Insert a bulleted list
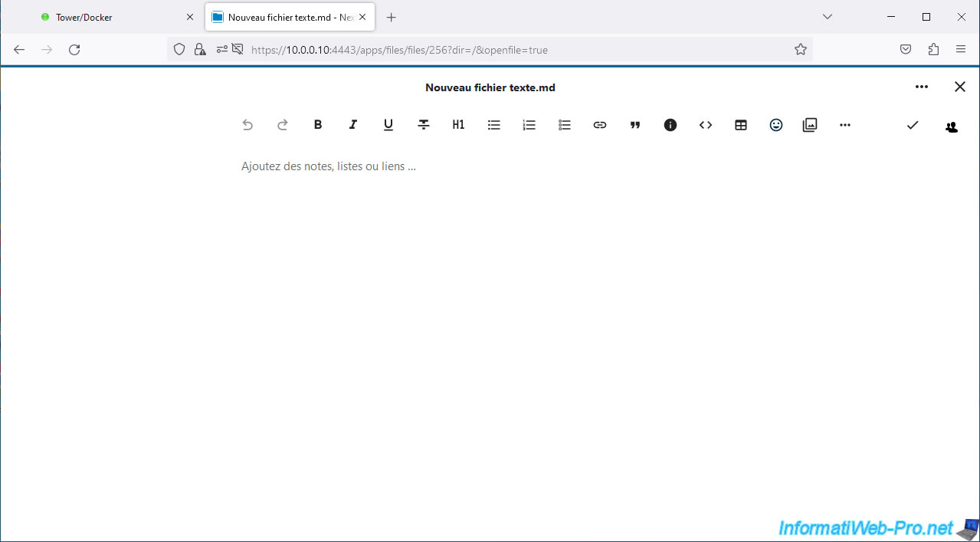The width and height of the screenshot is (980, 542). [494, 125]
